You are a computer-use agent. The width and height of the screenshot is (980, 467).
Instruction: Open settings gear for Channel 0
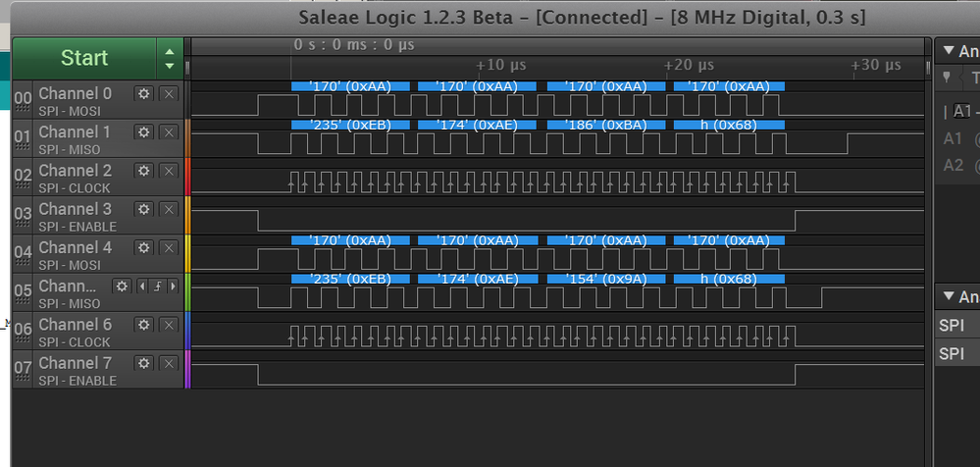click(144, 93)
